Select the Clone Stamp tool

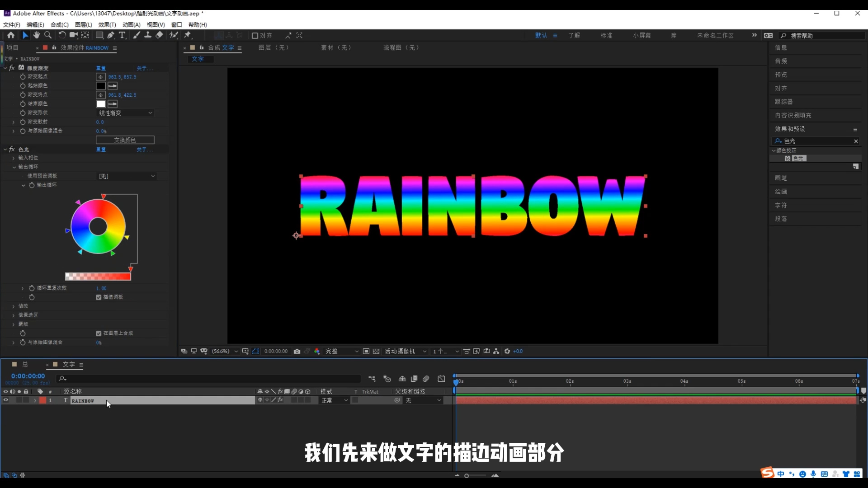click(x=148, y=35)
